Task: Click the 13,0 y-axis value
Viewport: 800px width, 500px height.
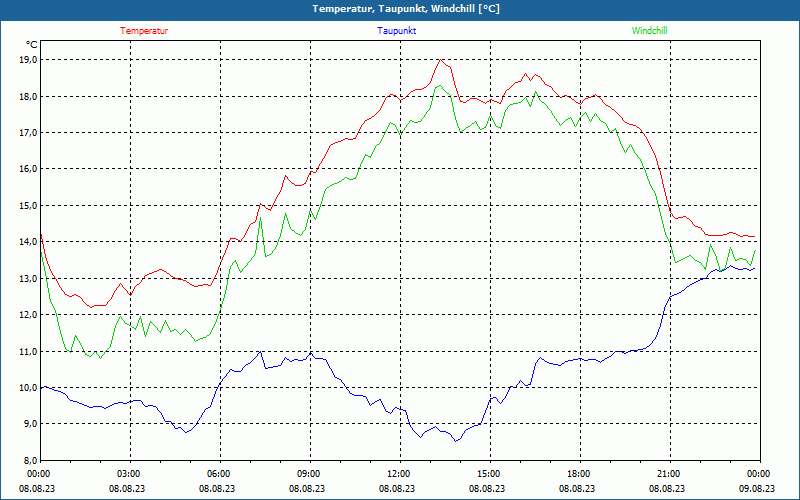Action: click(x=28, y=279)
